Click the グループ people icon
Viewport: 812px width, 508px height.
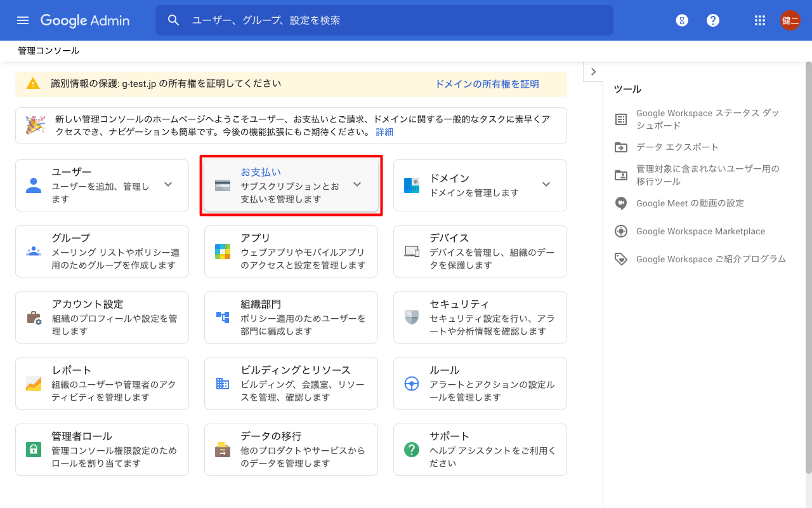pyautogui.click(x=34, y=251)
